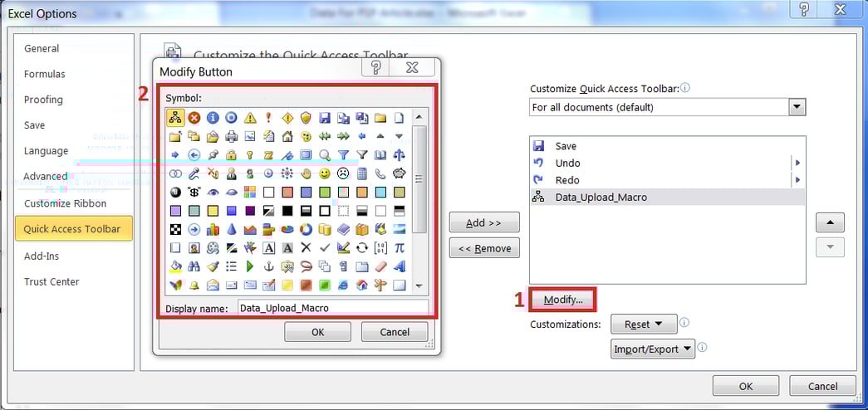Screen dimensions: 868x410
Task: Choose the green play triangle symbol
Action: (250, 266)
